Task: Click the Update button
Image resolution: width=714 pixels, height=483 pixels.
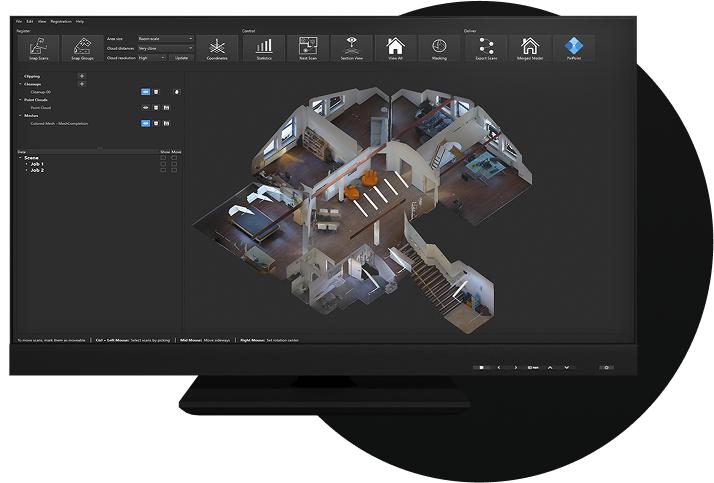Action: 181,57
